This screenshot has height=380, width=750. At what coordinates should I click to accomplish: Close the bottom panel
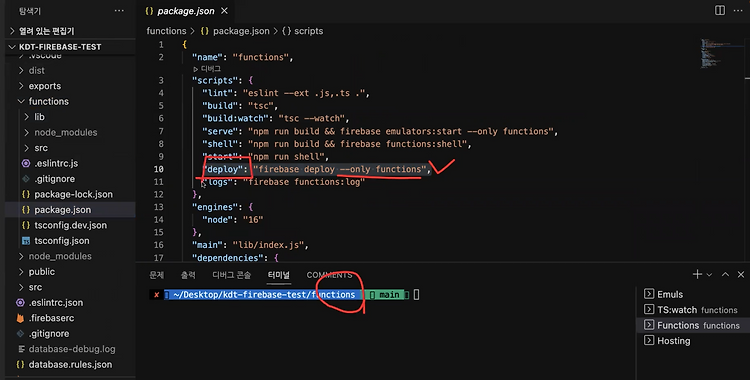741,274
